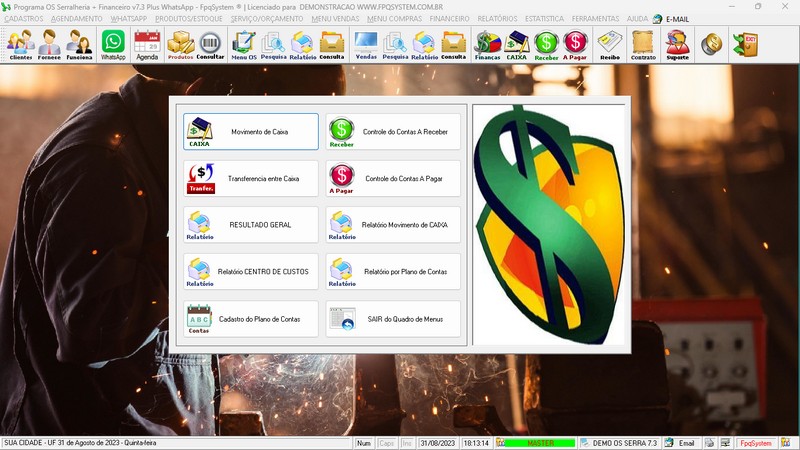Screen dimensions: 800x450
Task: Open the Contrato scroll icon
Action: (x=643, y=45)
